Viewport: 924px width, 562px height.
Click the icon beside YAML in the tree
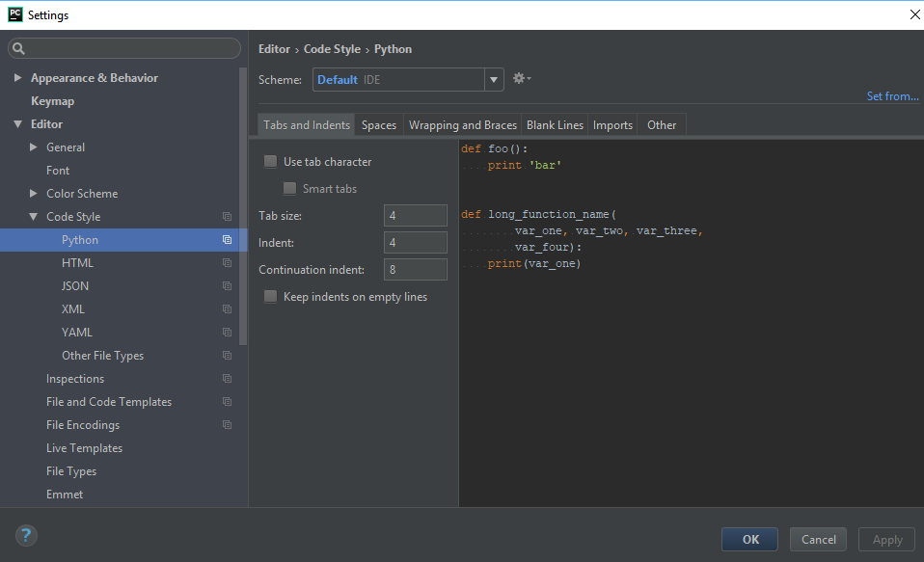(x=227, y=332)
